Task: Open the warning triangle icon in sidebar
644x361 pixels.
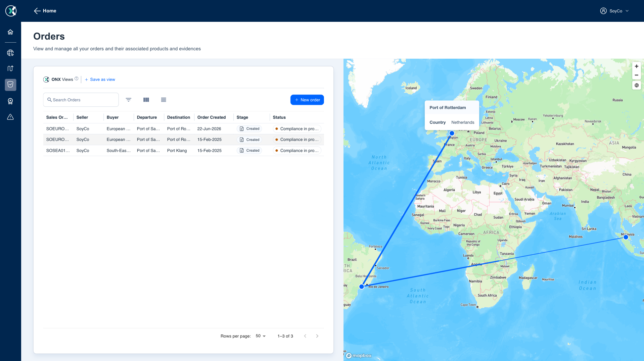Action: click(x=10, y=117)
